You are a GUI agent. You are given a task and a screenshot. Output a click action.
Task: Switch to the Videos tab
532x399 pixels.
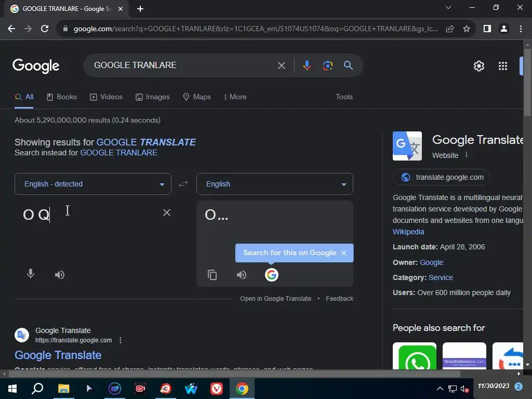click(106, 97)
